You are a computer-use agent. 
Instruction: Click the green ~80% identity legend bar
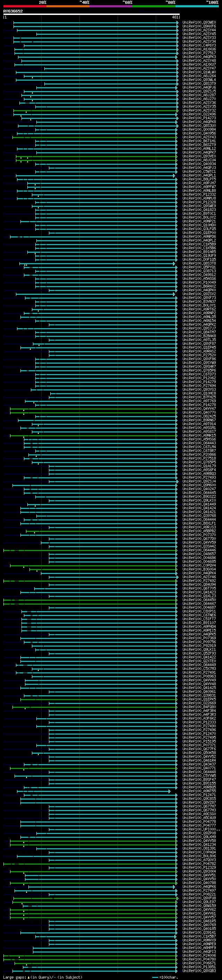pyautogui.click(x=154, y=7)
